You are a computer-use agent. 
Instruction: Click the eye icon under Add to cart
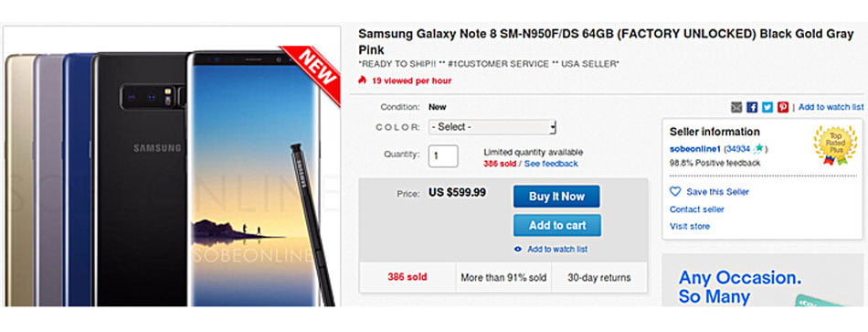(x=517, y=250)
